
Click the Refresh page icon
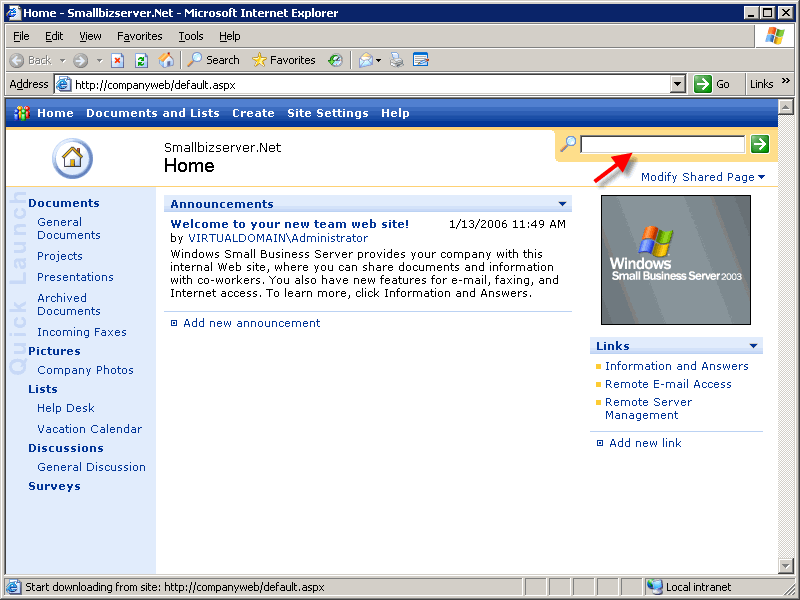(141, 60)
